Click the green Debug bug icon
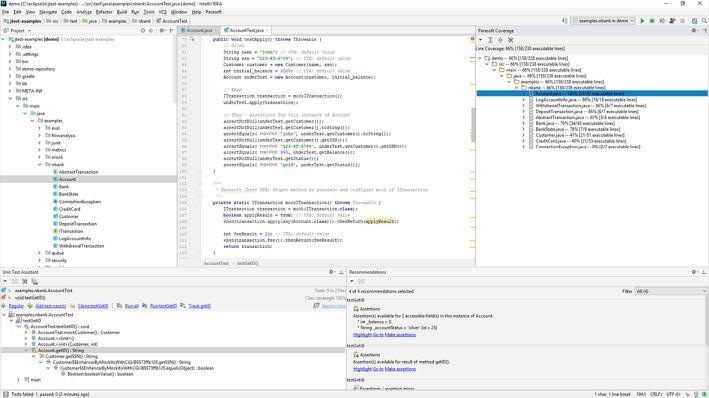Screen dimensions: 709x398 click(x=652, y=21)
